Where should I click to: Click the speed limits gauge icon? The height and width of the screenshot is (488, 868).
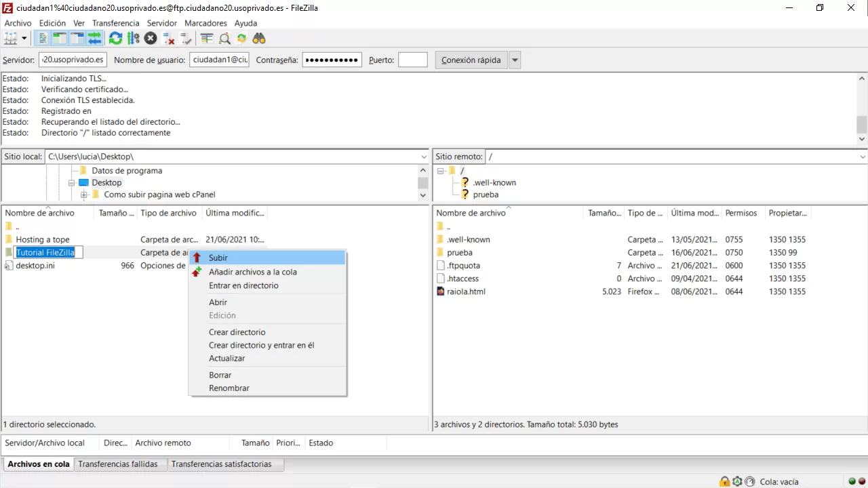pos(749,481)
